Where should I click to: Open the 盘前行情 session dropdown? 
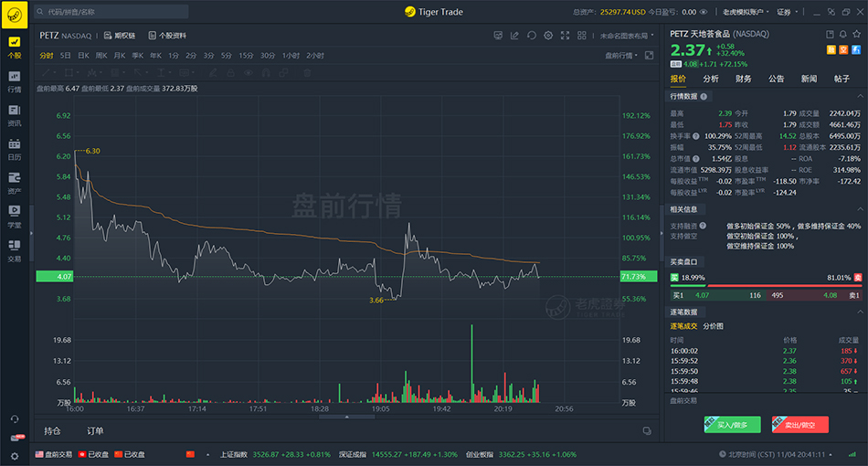621,56
